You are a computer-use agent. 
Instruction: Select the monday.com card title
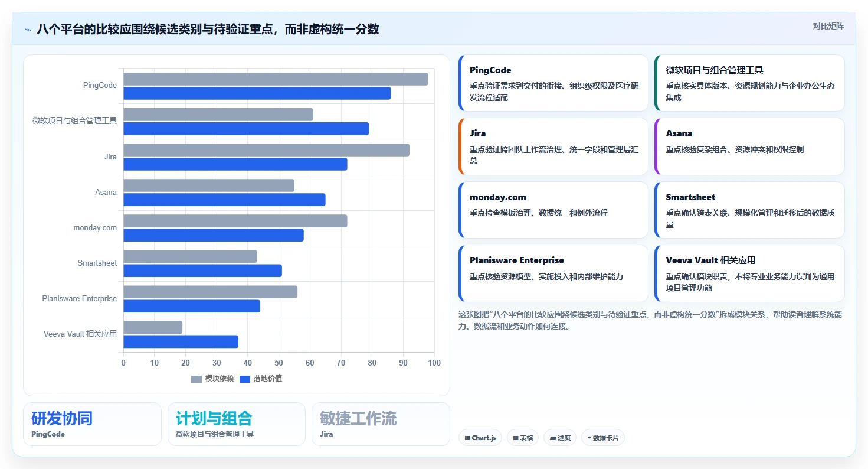click(497, 197)
